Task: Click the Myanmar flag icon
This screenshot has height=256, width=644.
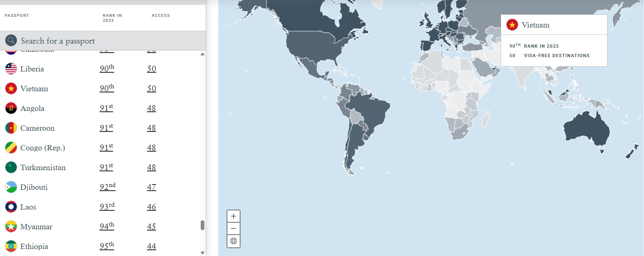Action: point(11,226)
